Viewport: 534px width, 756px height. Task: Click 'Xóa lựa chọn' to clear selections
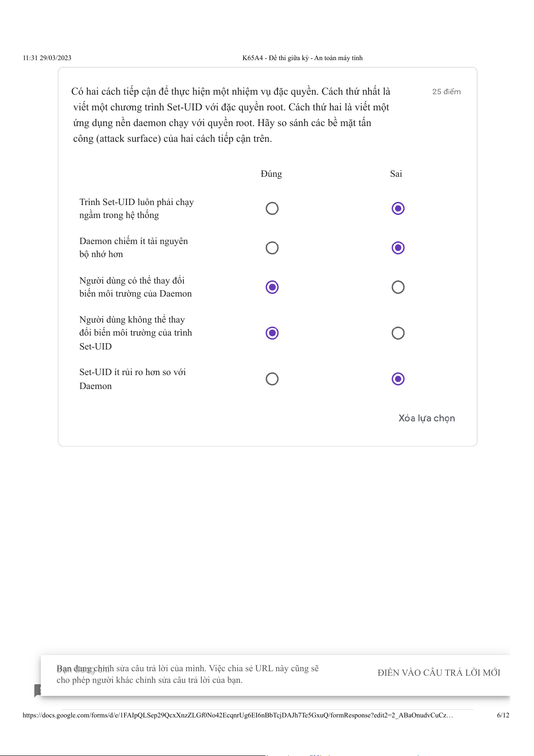tap(426, 418)
